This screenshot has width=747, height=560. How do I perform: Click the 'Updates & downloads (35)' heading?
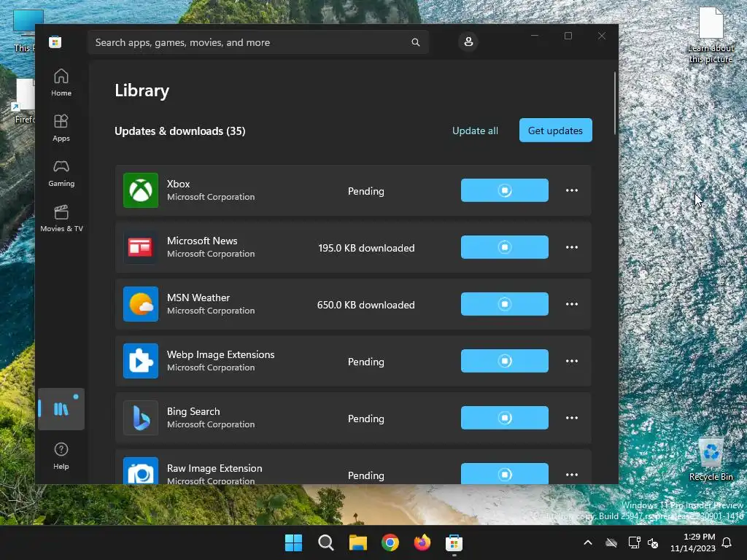pos(180,131)
